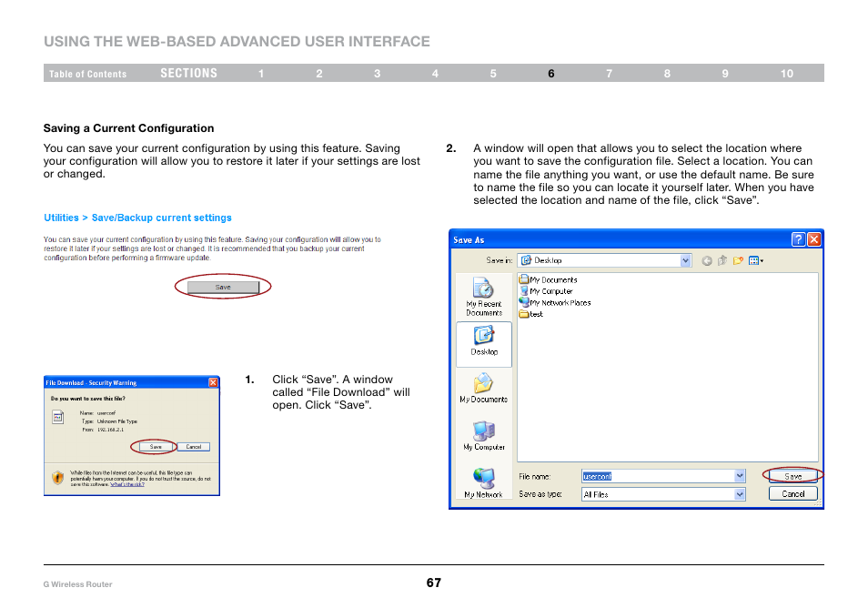868x608 pixels.
Task: Select My Documents folder in file list
Action: pos(548,279)
